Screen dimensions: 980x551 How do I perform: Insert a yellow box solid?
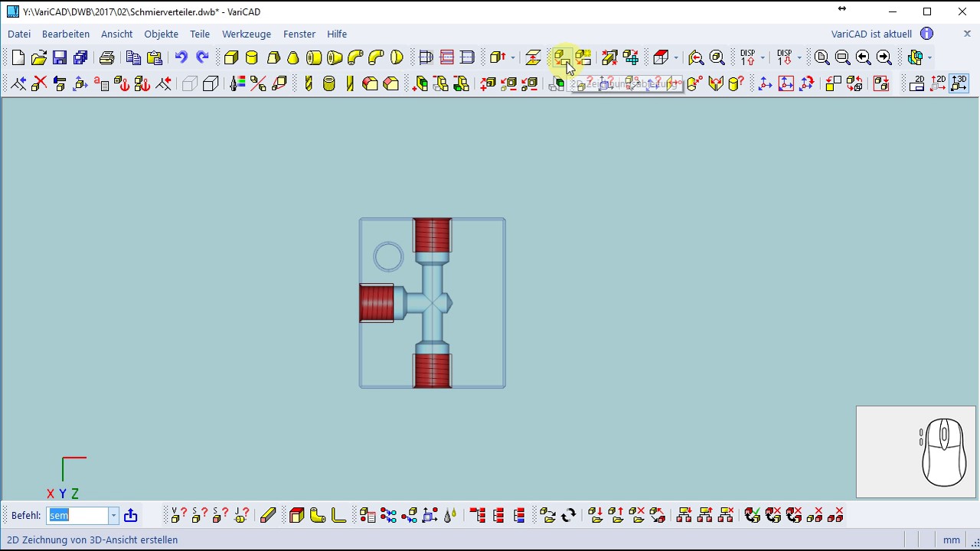230,57
